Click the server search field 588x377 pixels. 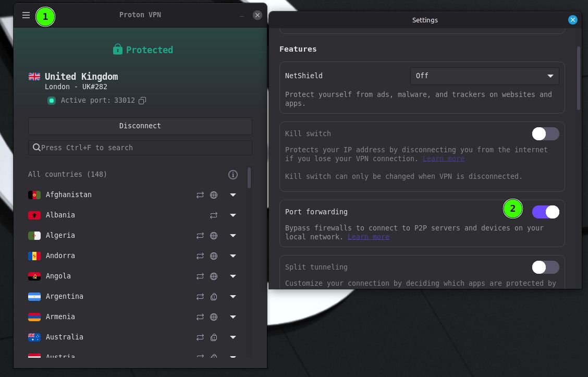[140, 148]
